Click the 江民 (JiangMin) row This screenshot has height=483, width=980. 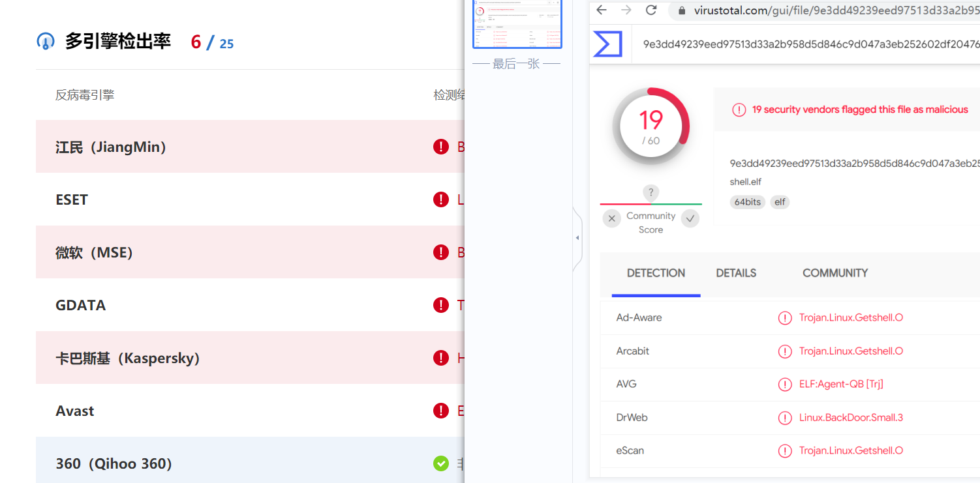[250, 147]
